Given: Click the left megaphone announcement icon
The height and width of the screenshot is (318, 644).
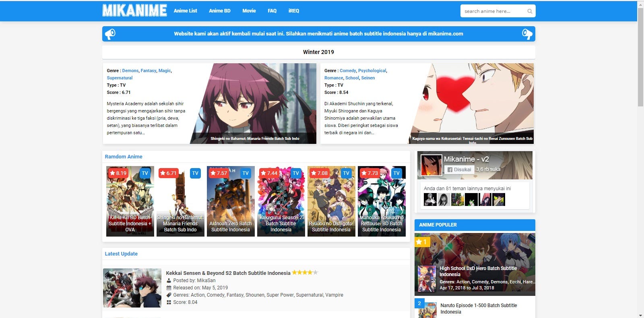Looking at the screenshot, I should 110,34.
